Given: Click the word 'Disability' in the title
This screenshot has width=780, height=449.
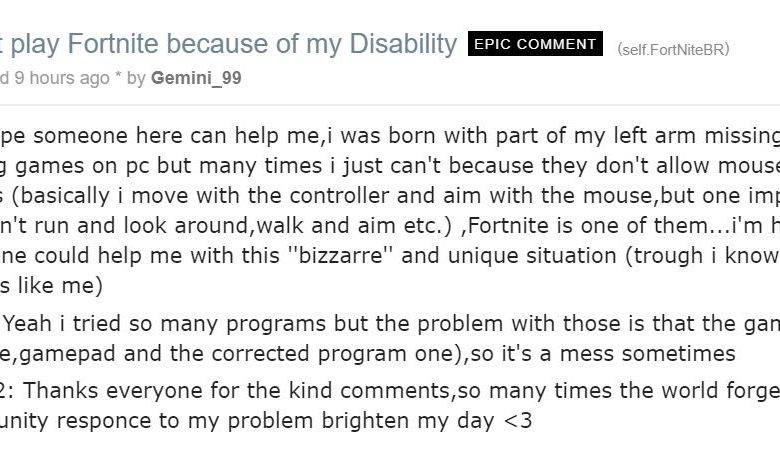Looking at the screenshot, I should coord(403,44).
